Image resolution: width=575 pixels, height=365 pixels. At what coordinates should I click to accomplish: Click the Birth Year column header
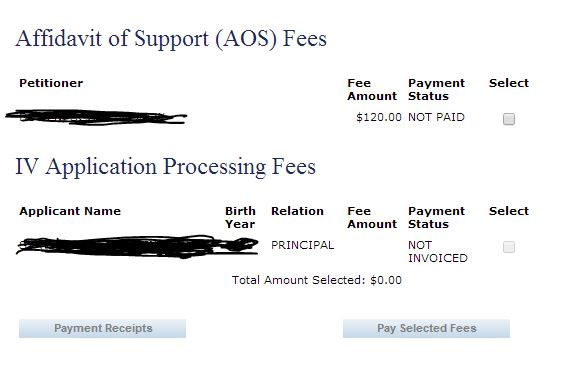point(240,218)
